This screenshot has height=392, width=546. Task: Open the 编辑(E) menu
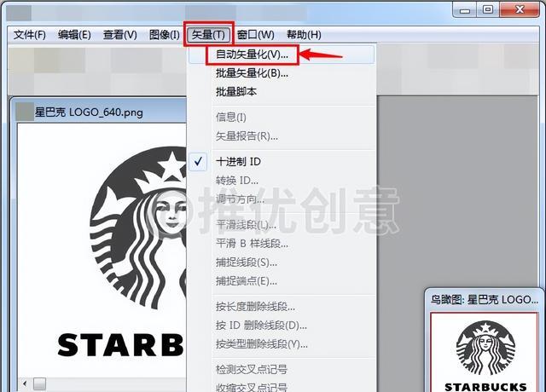pyautogui.click(x=74, y=35)
